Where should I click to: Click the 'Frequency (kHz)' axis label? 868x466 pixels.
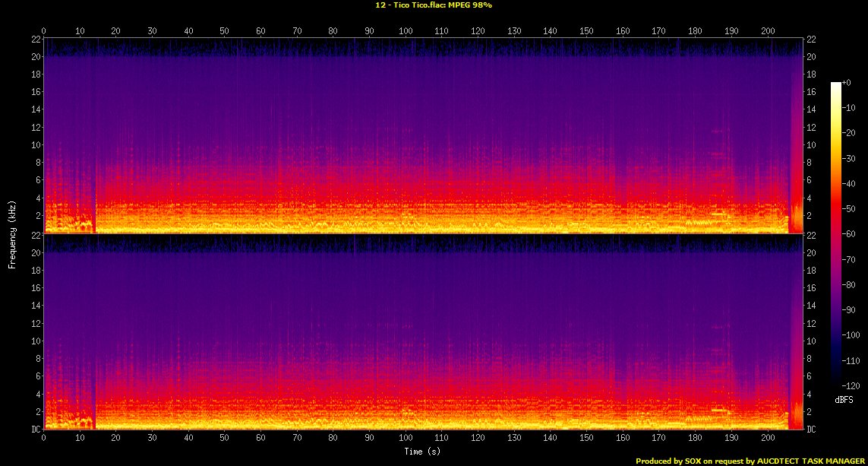point(12,233)
